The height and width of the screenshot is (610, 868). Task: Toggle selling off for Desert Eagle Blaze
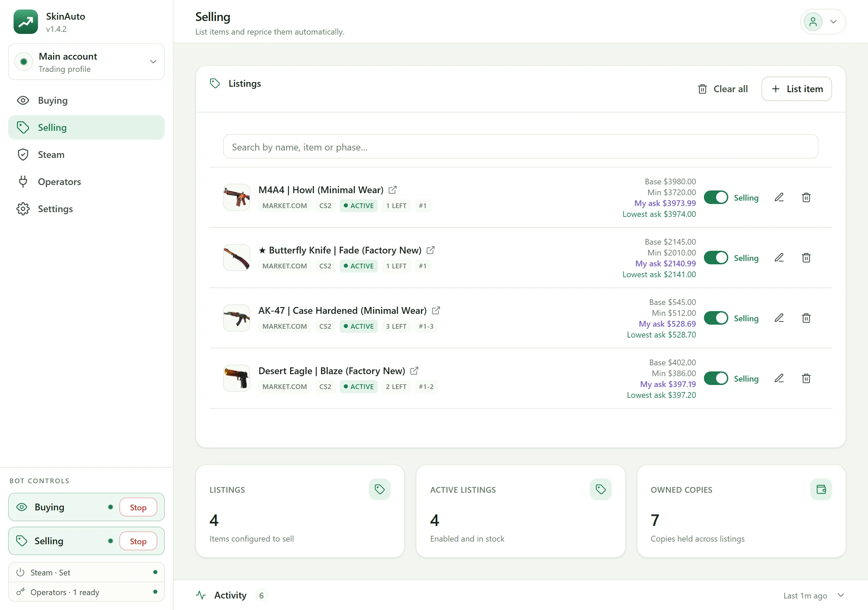[716, 378]
